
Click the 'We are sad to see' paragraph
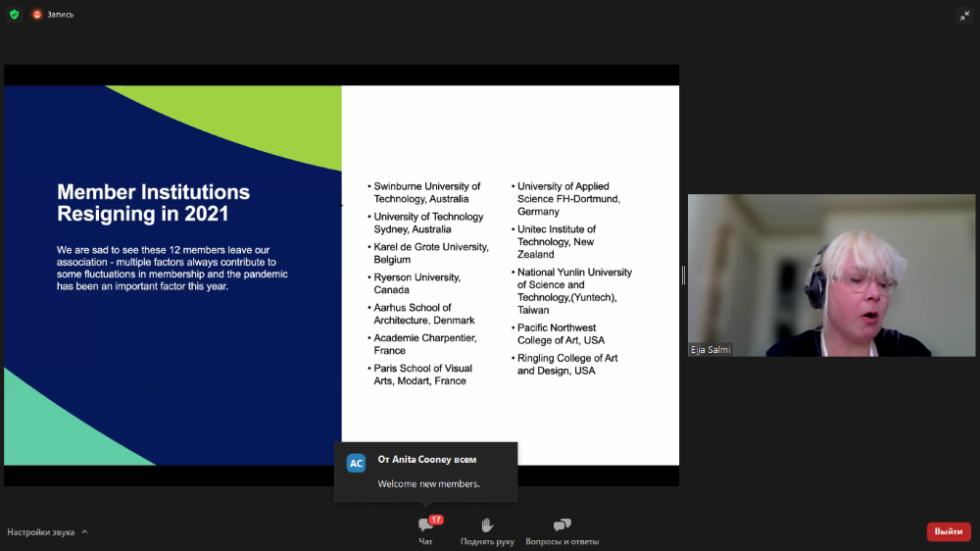tap(172, 268)
